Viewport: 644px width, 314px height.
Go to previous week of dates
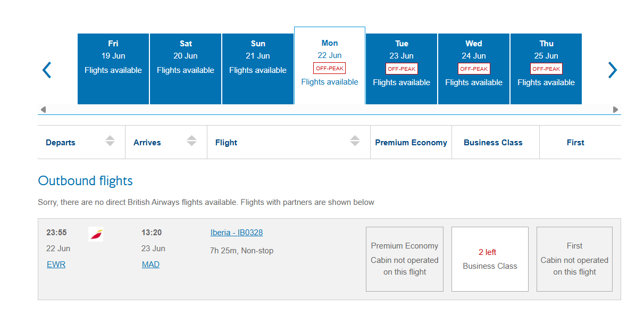coord(47,70)
